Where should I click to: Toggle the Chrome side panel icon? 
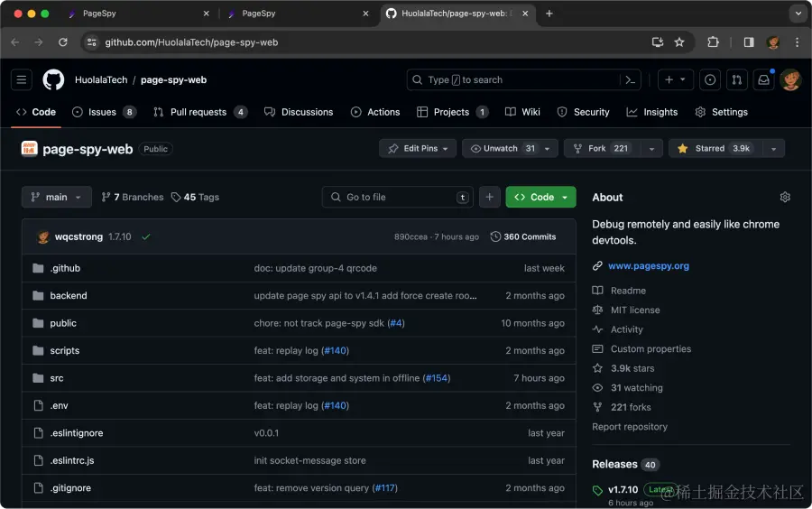[x=749, y=42]
